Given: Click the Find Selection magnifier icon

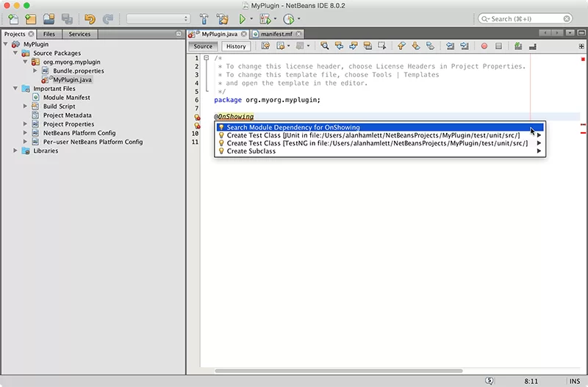Looking at the screenshot, I should pyautogui.click(x=325, y=46).
